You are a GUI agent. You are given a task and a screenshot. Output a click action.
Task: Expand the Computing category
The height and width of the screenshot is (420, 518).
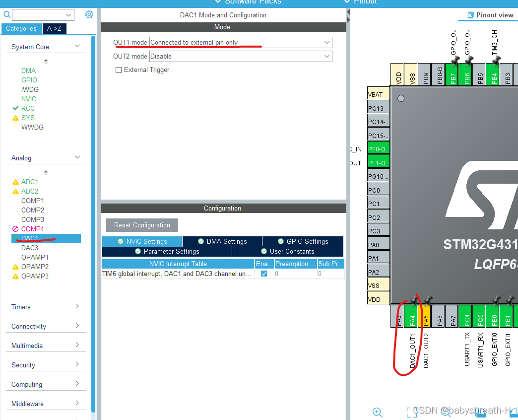click(x=77, y=384)
